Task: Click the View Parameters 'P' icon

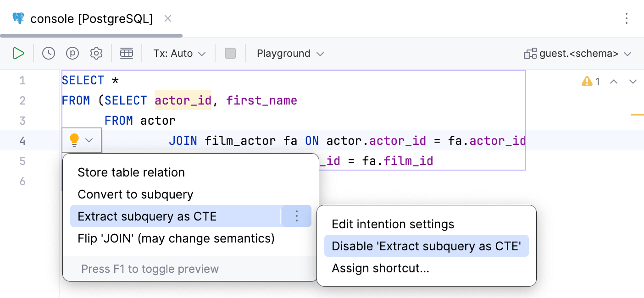Action: coord(72,54)
